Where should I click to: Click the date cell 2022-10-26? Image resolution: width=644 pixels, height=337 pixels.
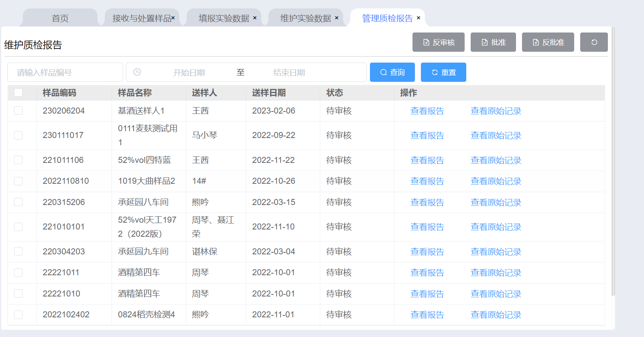point(274,181)
